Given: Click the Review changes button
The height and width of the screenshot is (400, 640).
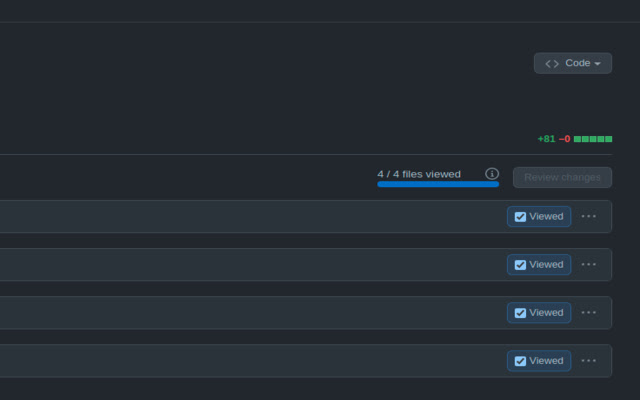Looking at the screenshot, I should click(562, 178).
